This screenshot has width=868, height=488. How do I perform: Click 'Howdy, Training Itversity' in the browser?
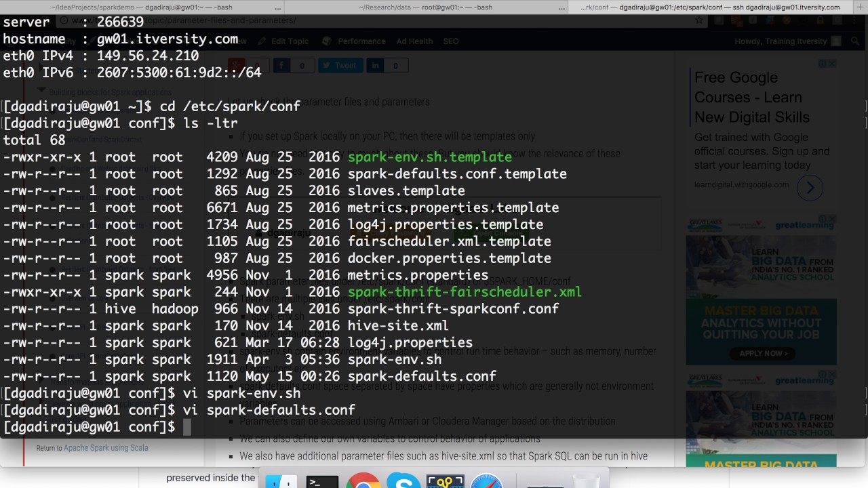781,41
